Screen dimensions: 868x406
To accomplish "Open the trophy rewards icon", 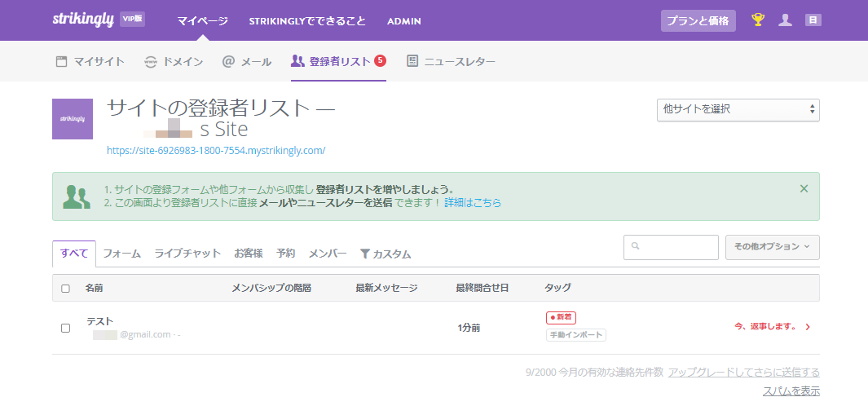I will click(x=758, y=20).
